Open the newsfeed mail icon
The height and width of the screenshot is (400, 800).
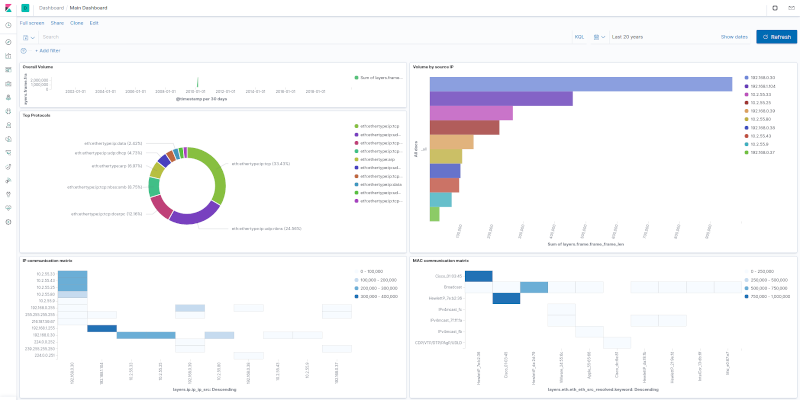tap(791, 8)
